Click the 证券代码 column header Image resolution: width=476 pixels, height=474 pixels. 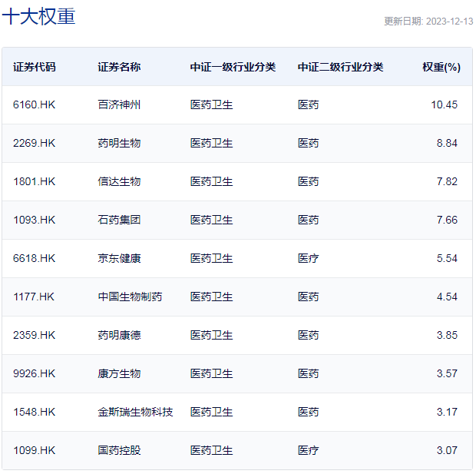pos(35,67)
